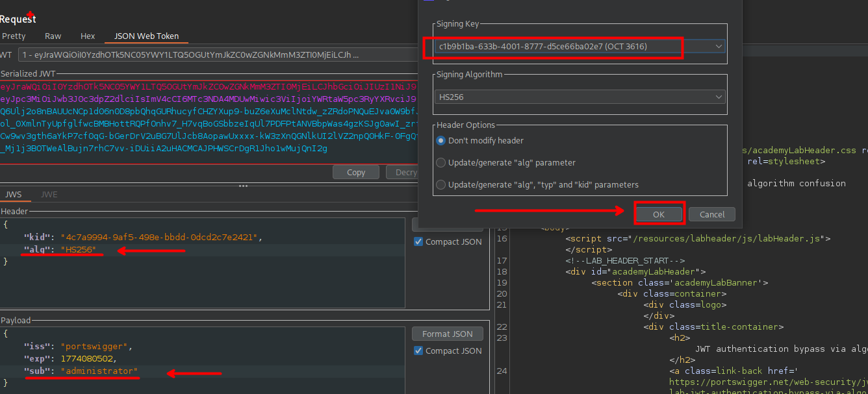Cancel the signing dialog
868x394 pixels.
click(712, 215)
